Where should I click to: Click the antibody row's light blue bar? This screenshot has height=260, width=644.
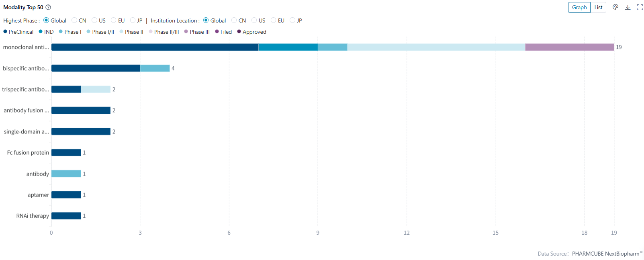coord(66,174)
